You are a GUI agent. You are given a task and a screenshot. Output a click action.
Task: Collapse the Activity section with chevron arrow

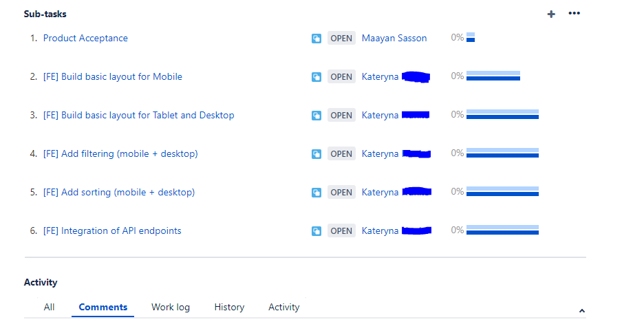coord(581,311)
